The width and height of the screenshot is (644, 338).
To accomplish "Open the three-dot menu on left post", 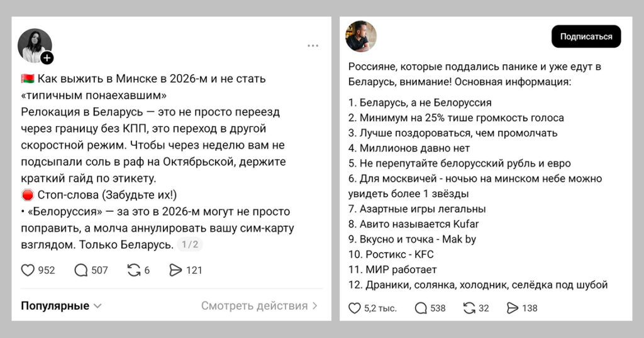I will pos(313,46).
